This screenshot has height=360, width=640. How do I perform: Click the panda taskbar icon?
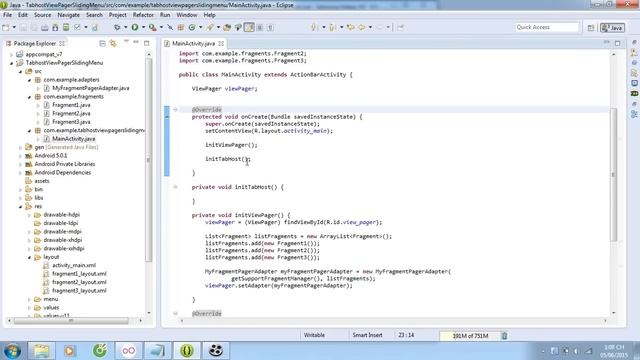pyautogui.click(x=216, y=350)
